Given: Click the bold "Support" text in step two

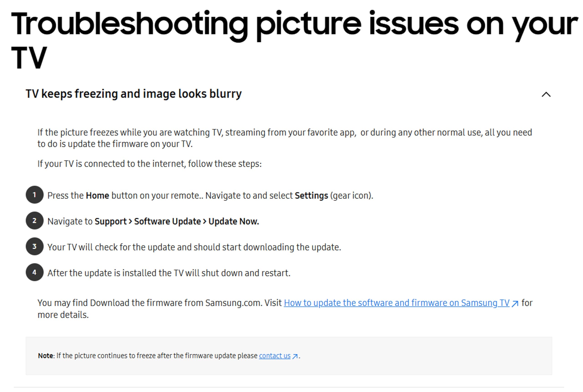Looking at the screenshot, I should point(111,221).
